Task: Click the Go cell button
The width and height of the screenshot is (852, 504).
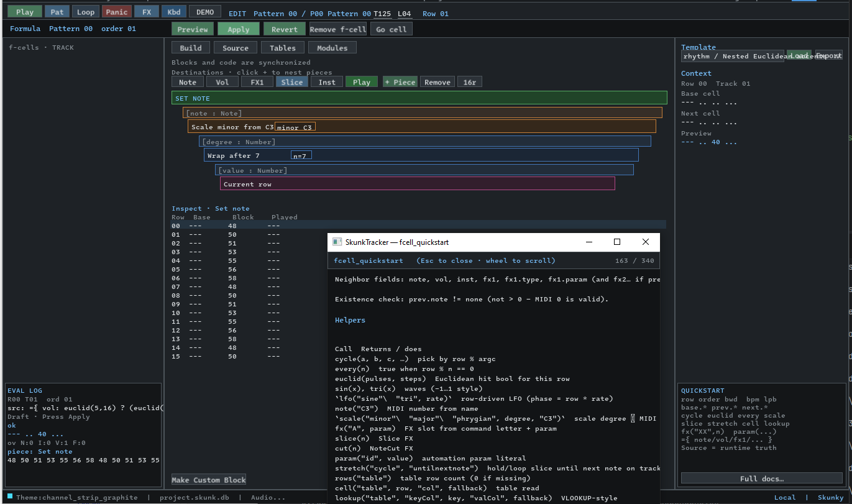Action: (392, 29)
